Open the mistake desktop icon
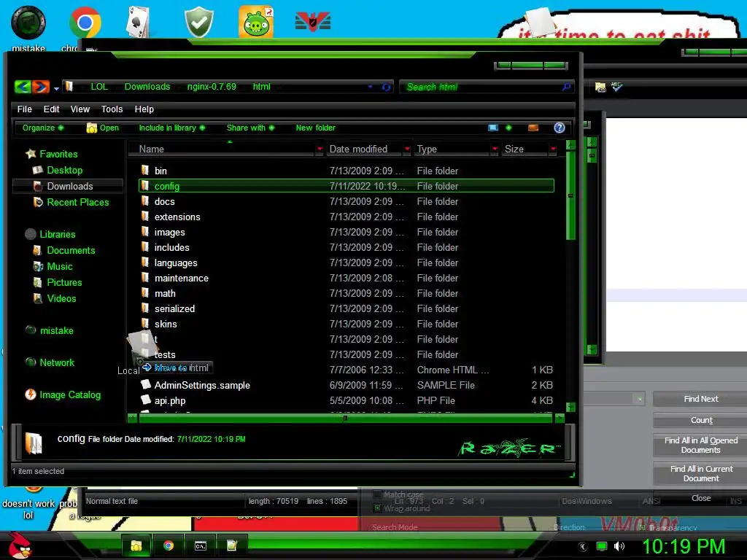 pyautogui.click(x=28, y=23)
